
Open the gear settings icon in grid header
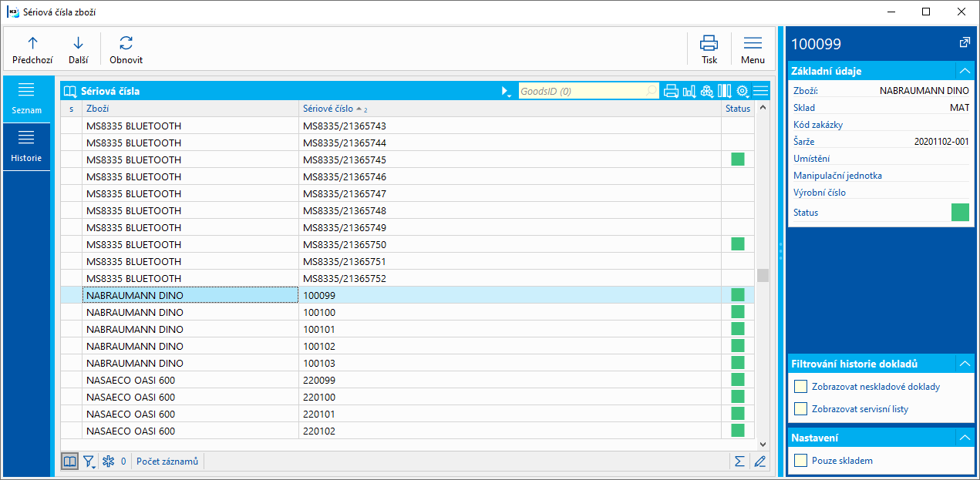click(743, 91)
